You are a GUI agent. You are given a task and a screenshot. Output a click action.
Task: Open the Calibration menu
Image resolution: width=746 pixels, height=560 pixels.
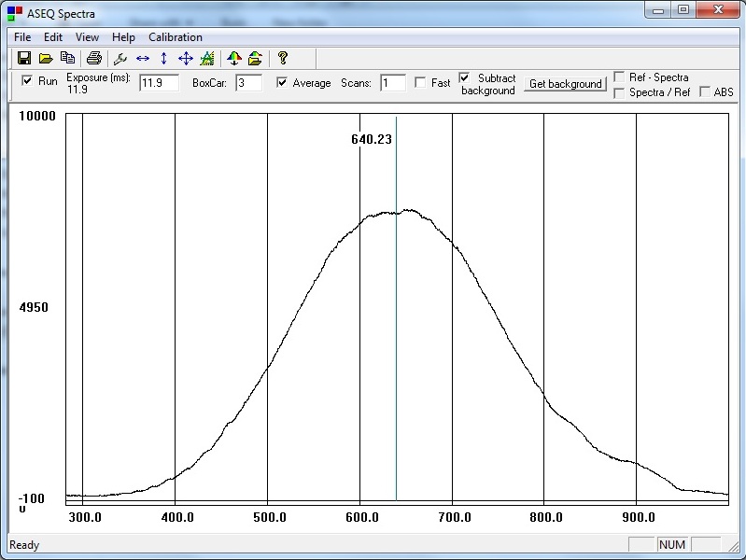click(176, 37)
